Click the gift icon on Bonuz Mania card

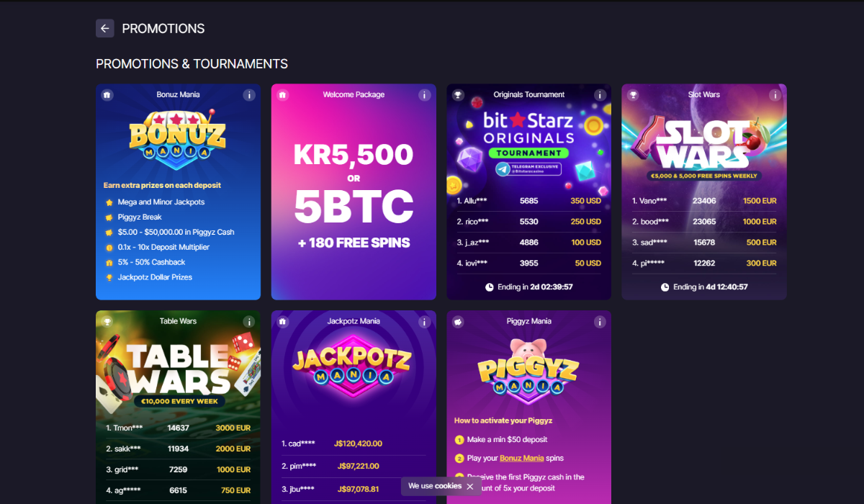(107, 95)
